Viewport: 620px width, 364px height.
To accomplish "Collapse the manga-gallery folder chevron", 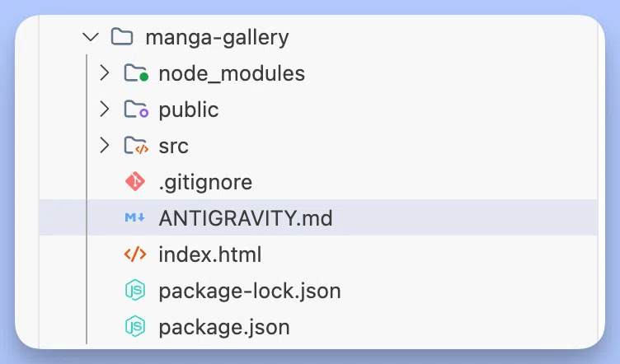I will pyautogui.click(x=91, y=37).
